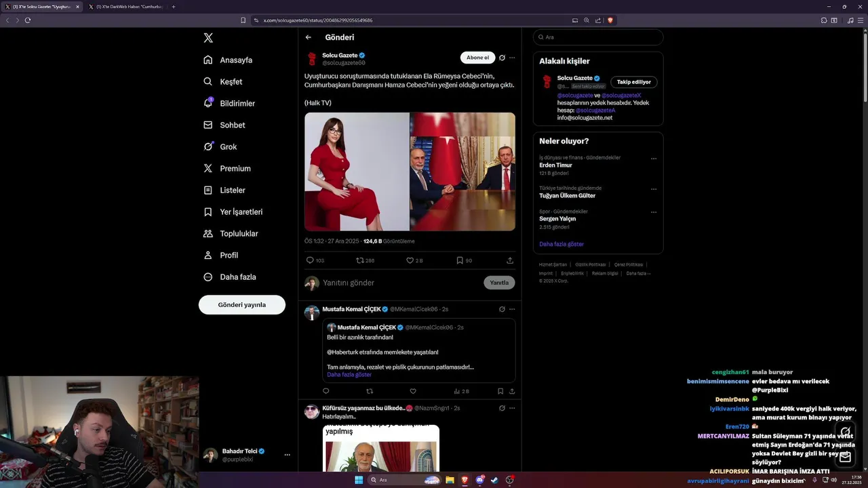Open Hizmet Şartları footer link
The width and height of the screenshot is (868, 488).
(553, 264)
